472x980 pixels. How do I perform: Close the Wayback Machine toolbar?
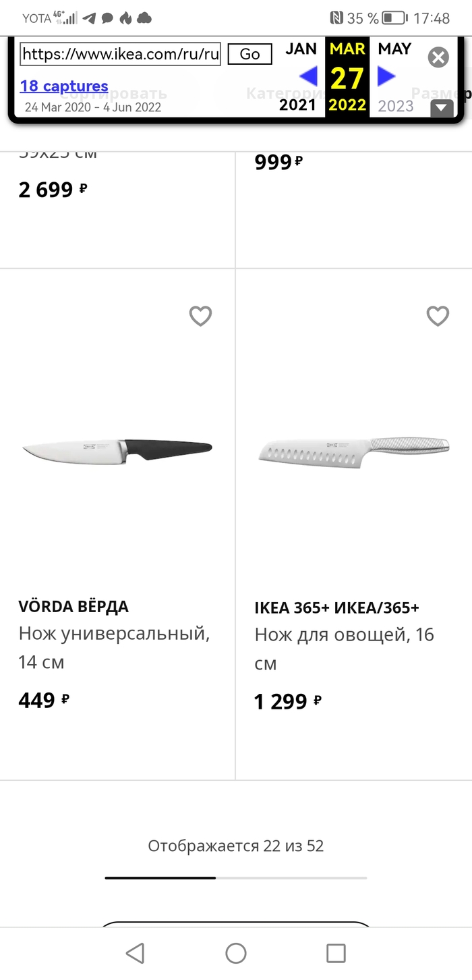(x=438, y=57)
